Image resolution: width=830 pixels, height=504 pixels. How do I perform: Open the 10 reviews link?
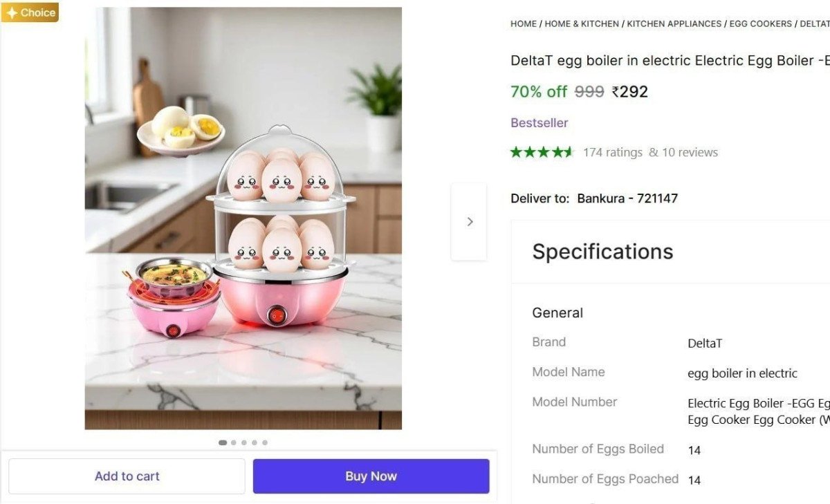click(691, 152)
